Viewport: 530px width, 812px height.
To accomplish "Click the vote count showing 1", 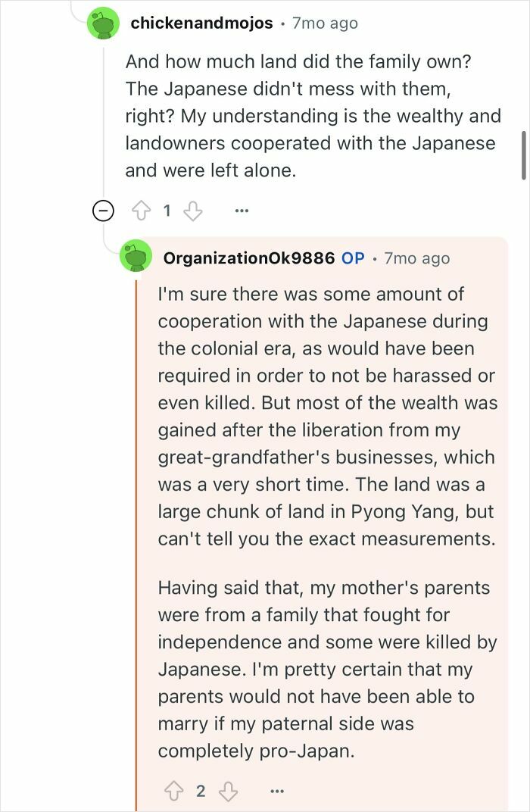I will coord(167,211).
